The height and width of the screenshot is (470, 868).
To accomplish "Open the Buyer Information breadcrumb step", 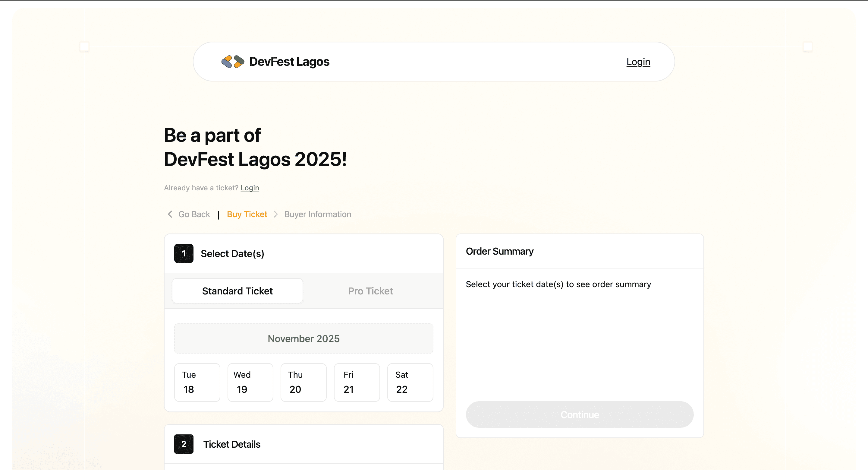I will coord(317,214).
